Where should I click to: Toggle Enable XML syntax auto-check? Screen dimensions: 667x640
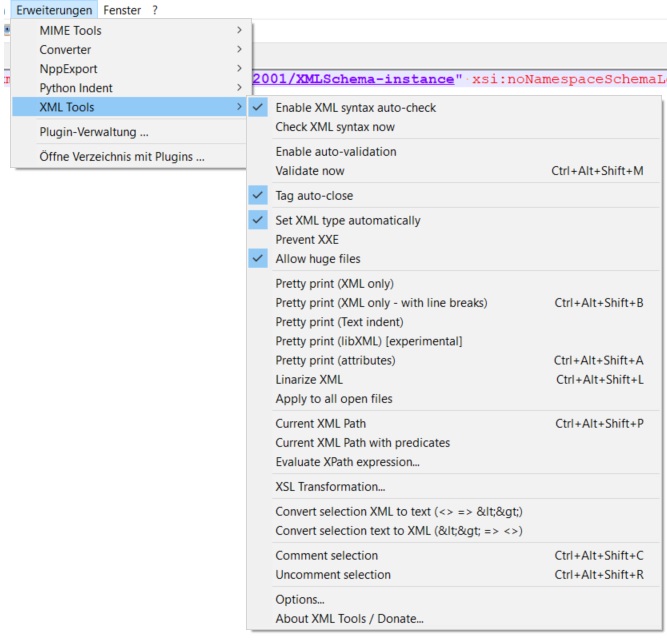(x=454, y=108)
